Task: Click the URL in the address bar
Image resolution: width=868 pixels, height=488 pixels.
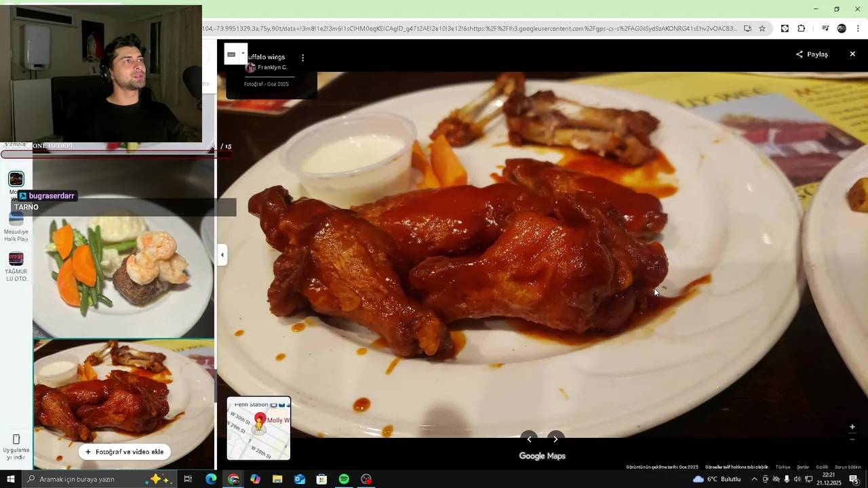Action: click(469, 28)
